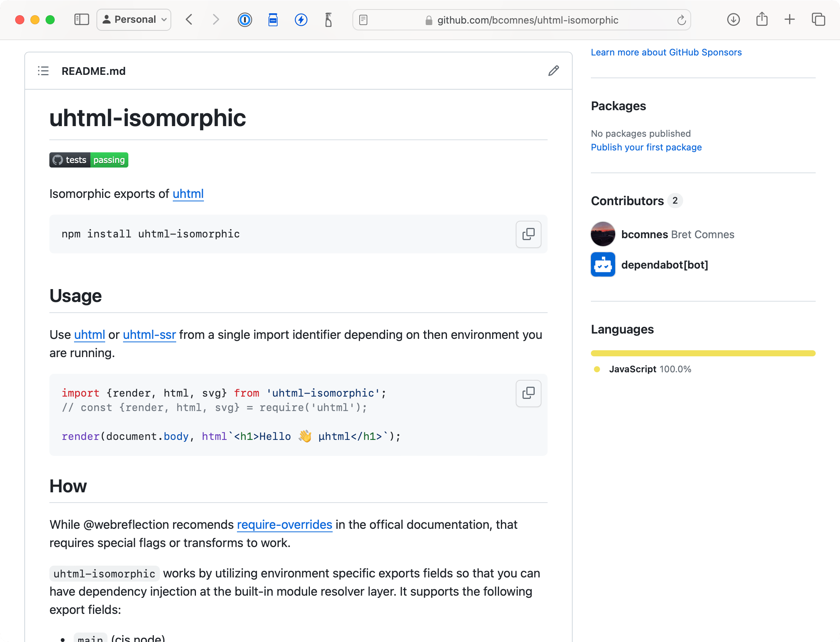Open the uhtml link under the title
Screen dimensions: 840x642
tap(188, 194)
